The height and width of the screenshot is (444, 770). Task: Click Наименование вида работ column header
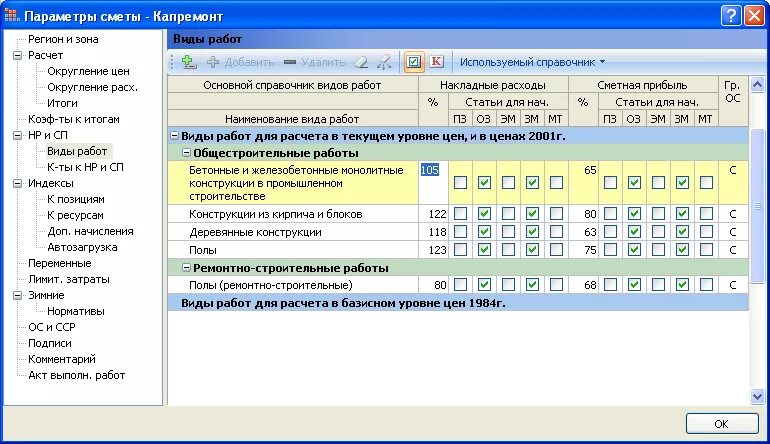click(292, 119)
